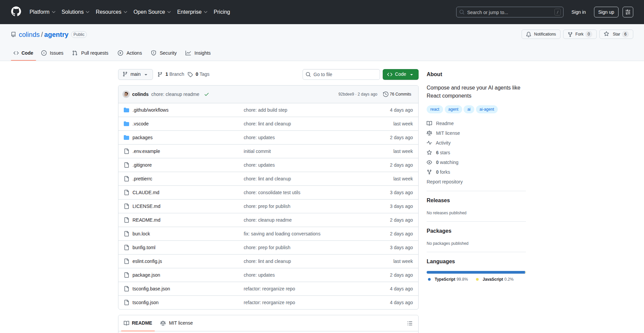Open the packages folder

point(142,137)
